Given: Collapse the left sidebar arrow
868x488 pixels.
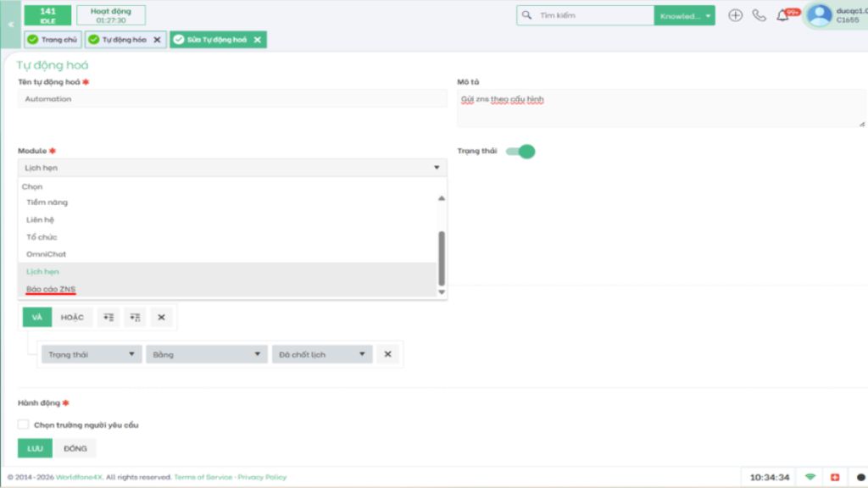Looking at the screenshot, I should [10, 25].
